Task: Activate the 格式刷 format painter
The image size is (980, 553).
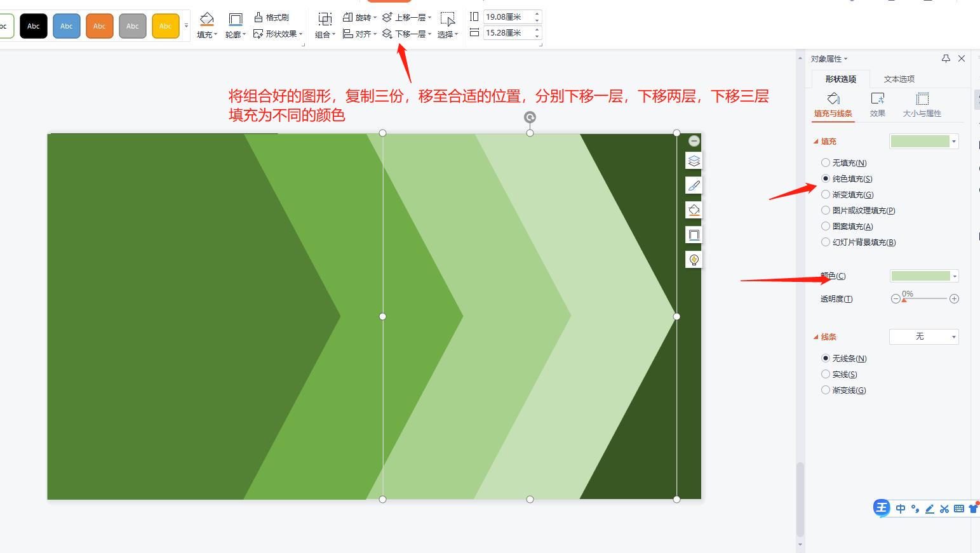Action: point(272,17)
